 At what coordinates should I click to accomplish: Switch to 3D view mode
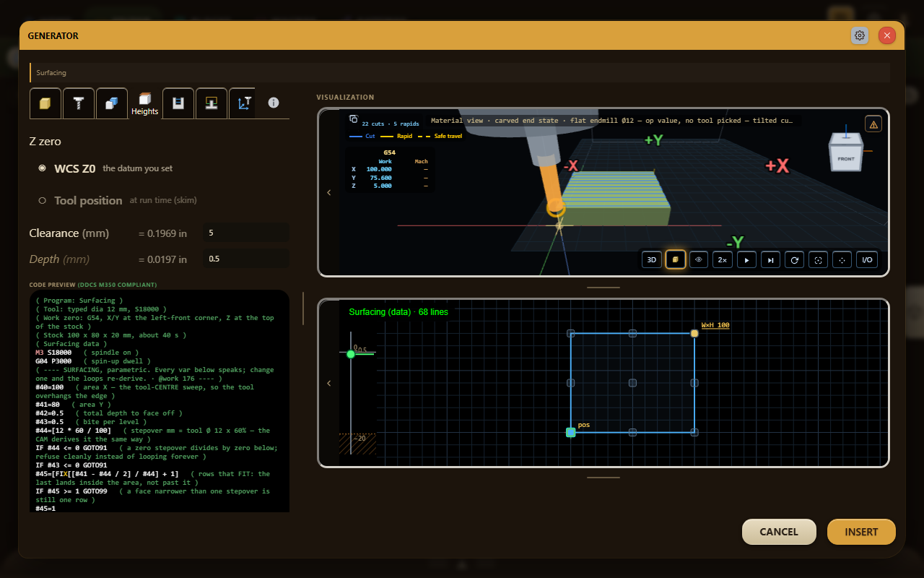pyautogui.click(x=652, y=259)
